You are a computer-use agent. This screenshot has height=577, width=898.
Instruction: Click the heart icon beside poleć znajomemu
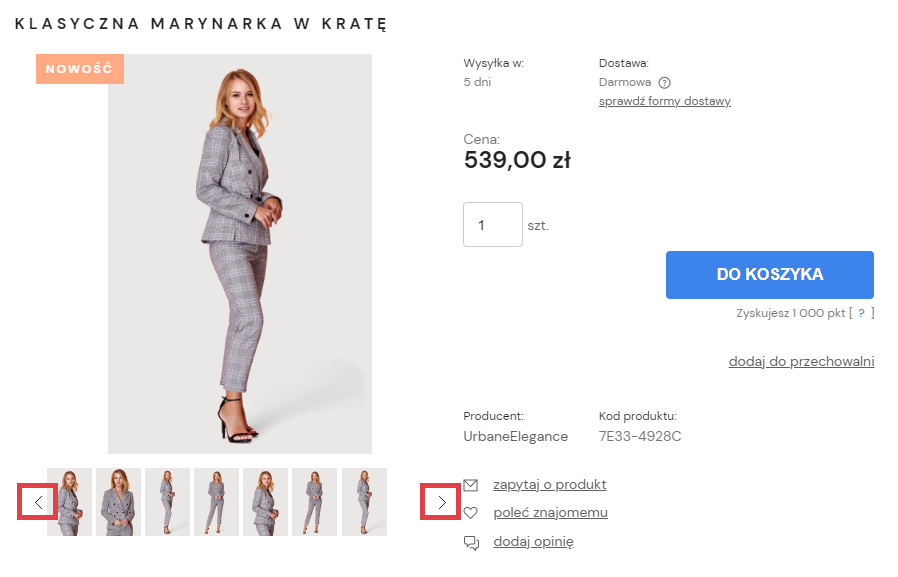click(x=470, y=513)
